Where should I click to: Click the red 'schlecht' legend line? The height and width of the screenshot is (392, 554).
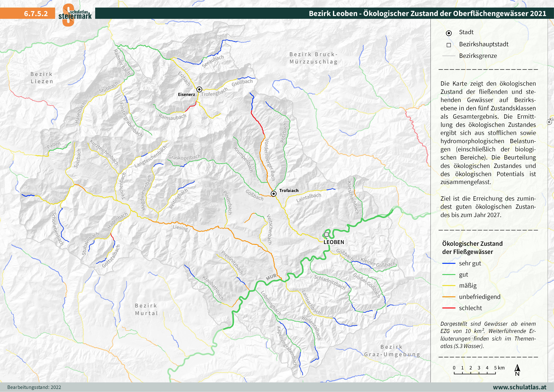coord(449,308)
